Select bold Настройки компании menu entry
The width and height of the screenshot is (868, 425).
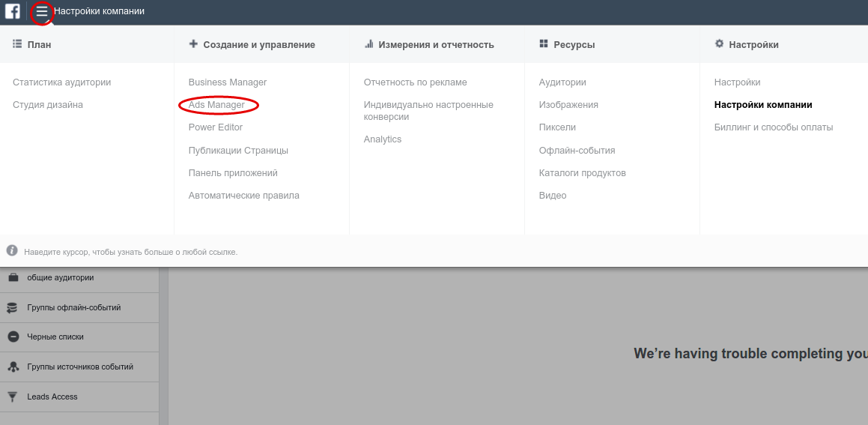(x=763, y=105)
